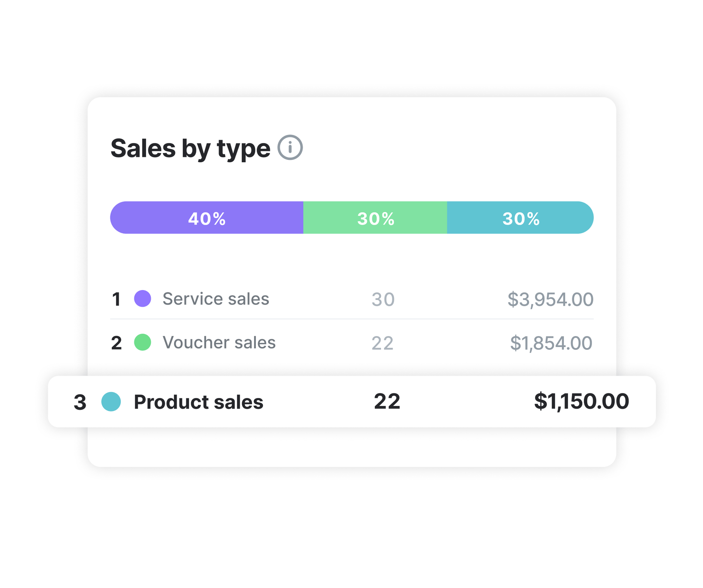The image size is (703, 588).
Task: Click the Sales by type heading
Action: coord(190,148)
